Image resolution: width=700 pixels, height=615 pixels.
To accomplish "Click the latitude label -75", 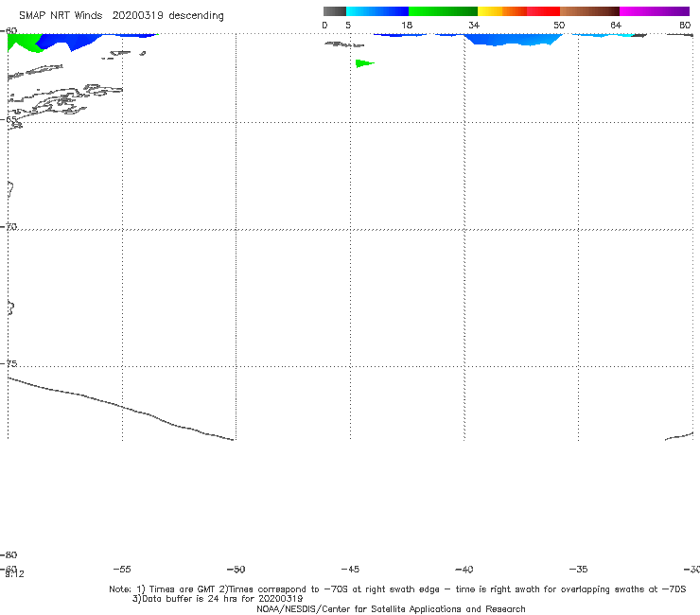I will 9,363.
